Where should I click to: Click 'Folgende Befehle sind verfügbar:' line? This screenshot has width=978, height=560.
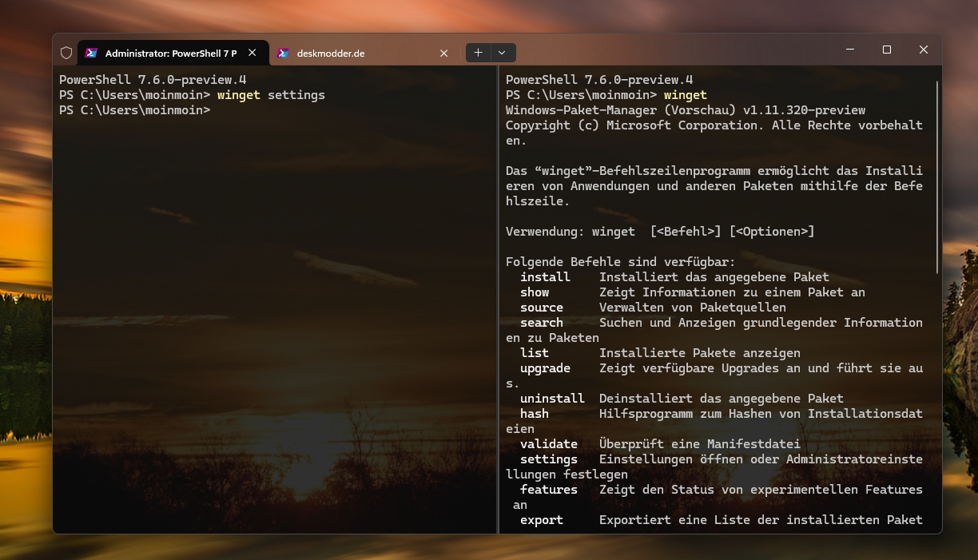pos(621,262)
